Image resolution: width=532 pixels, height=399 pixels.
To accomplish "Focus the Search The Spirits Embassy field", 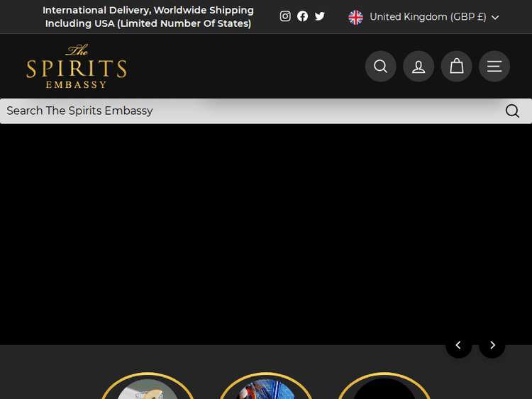I will [x=248, y=111].
